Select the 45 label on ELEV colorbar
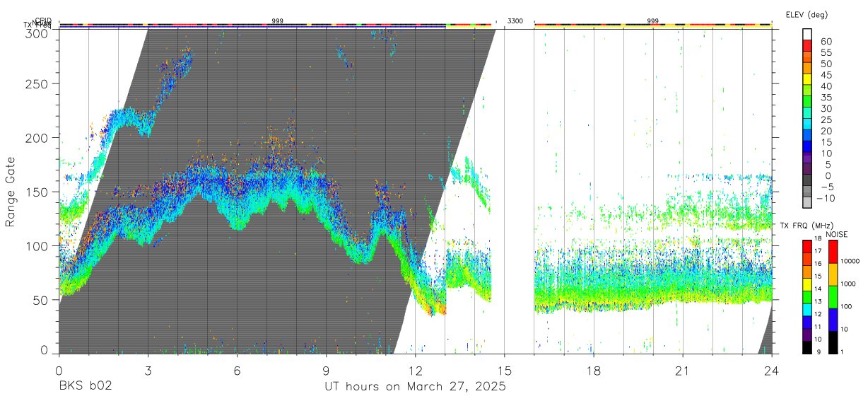The width and height of the screenshot is (868, 401). (x=826, y=74)
